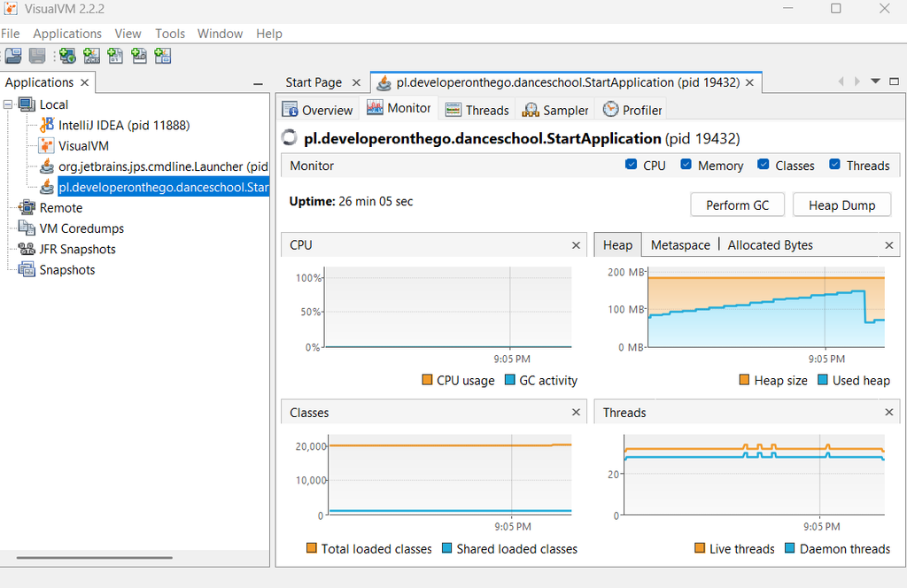Image resolution: width=907 pixels, height=588 pixels.
Task: Switch to the Sampler tab
Action: 555,110
